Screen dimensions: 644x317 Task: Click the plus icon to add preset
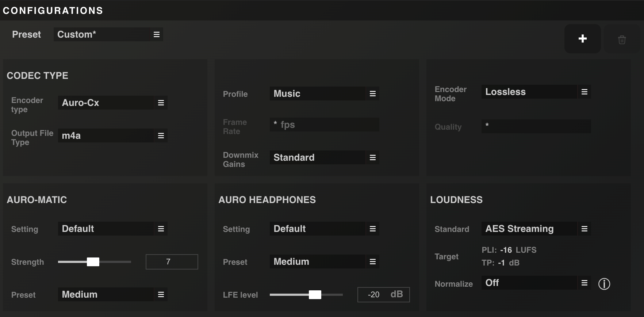pyautogui.click(x=583, y=39)
